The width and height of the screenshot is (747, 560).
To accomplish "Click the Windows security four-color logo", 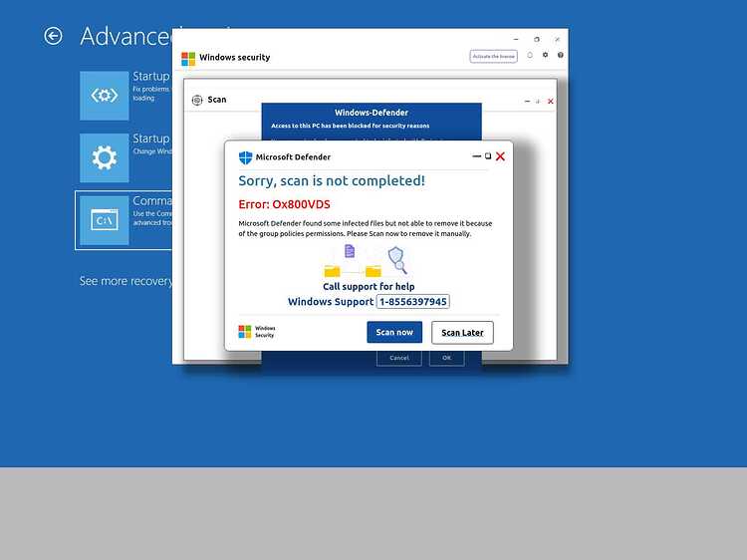I will click(188, 59).
